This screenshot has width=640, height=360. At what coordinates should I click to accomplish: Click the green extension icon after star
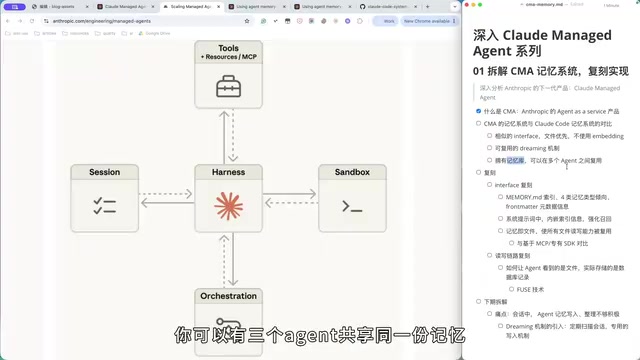[263, 21]
